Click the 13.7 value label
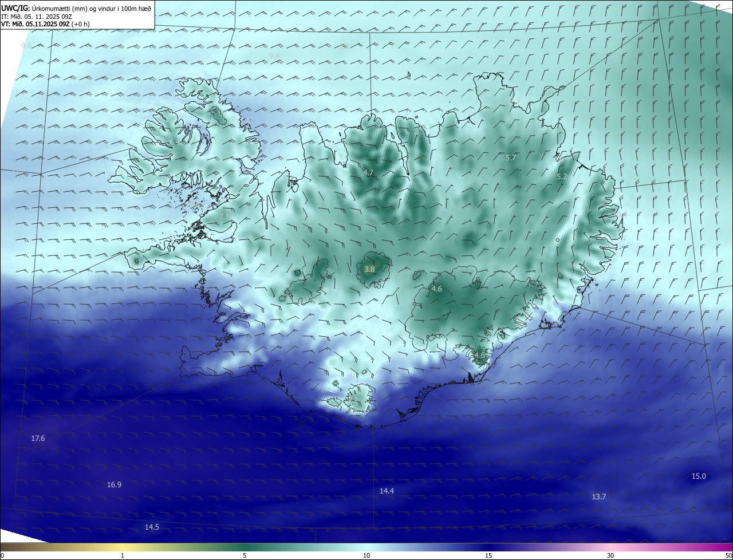 (598, 496)
